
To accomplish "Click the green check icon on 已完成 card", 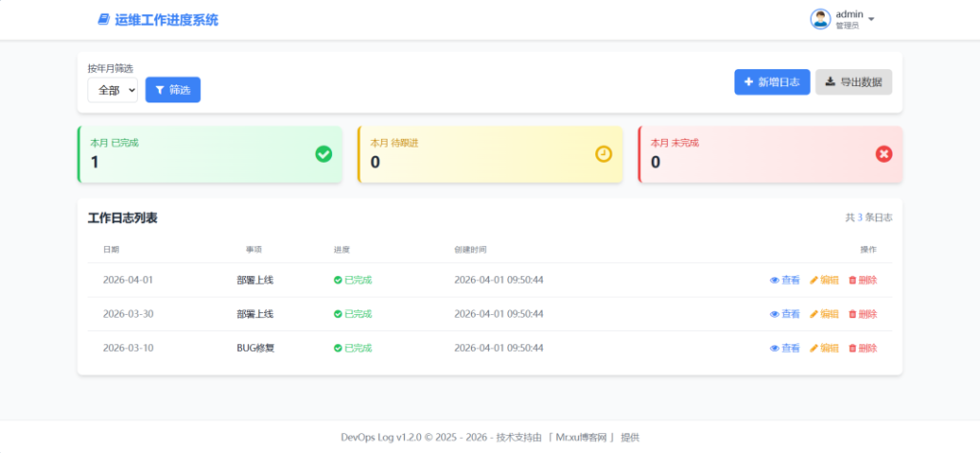I will click(323, 154).
